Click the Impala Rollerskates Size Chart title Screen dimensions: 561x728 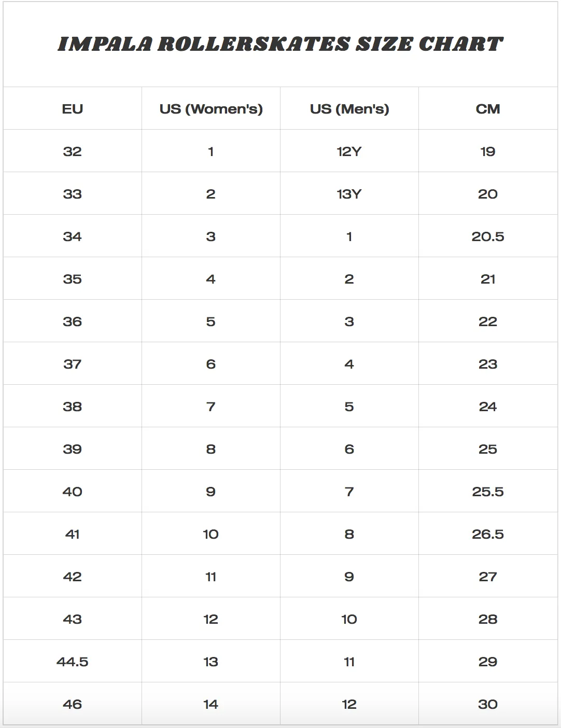point(280,45)
